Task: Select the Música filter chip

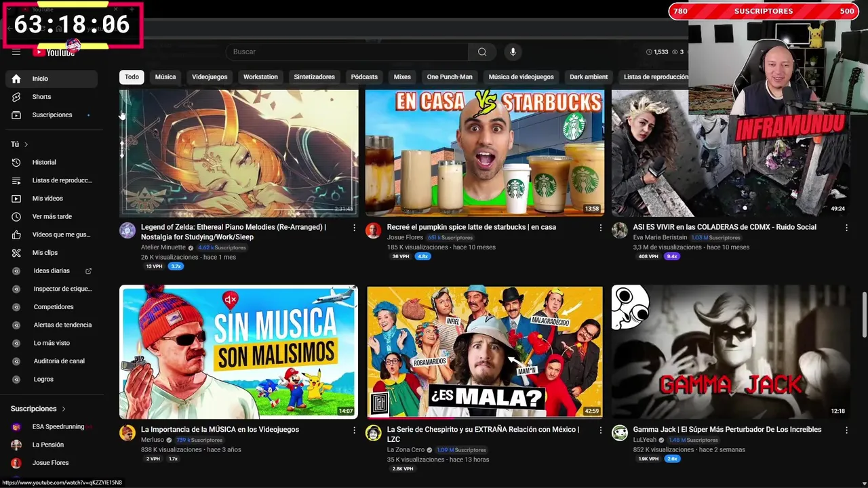Action: coord(165,77)
